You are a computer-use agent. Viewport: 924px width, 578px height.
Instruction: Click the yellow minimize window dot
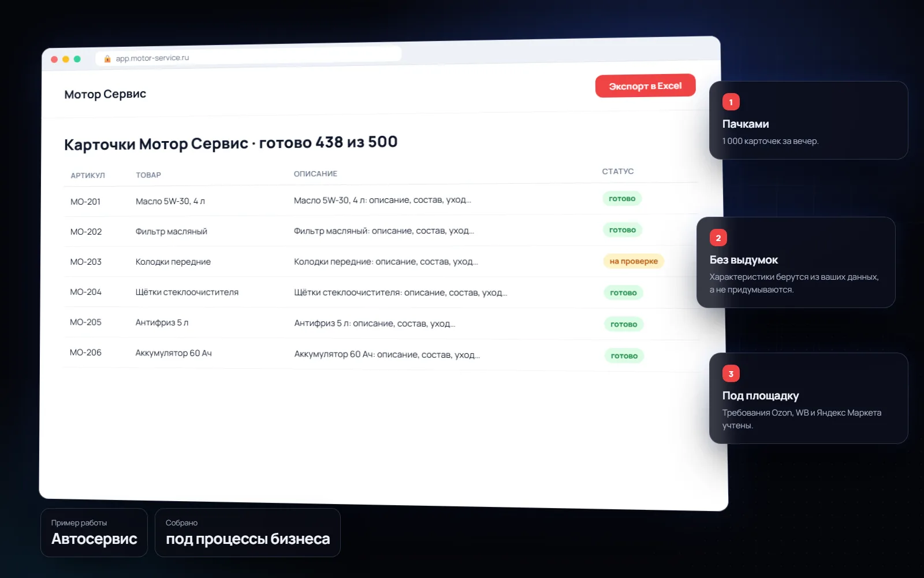tap(66, 59)
